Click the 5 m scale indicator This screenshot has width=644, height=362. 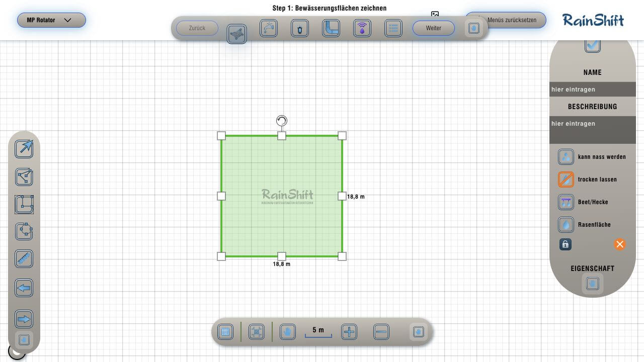tap(318, 332)
